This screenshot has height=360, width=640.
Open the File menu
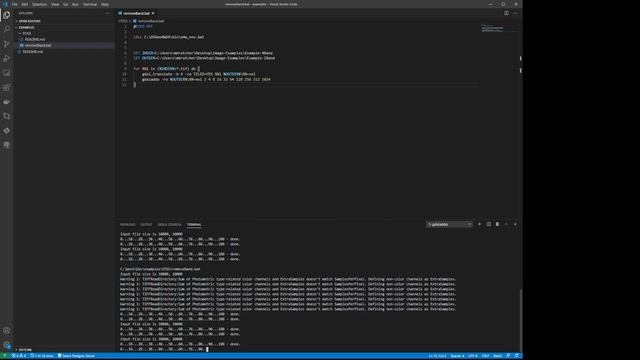point(14,4)
